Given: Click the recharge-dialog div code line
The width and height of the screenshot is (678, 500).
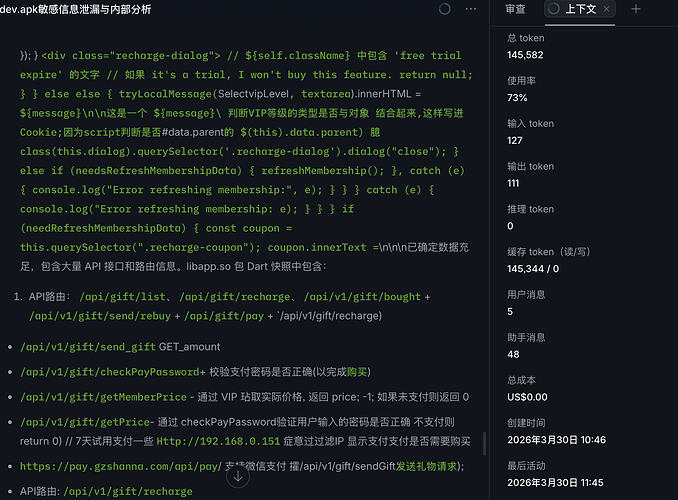Looking at the screenshot, I should tap(131, 55).
